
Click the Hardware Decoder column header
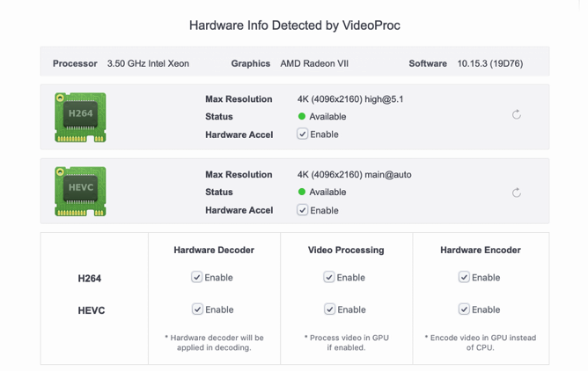[x=214, y=250]
